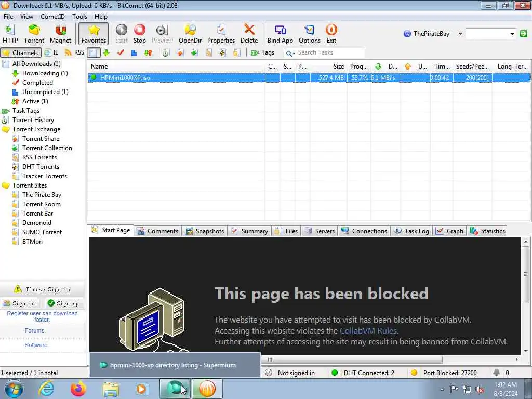
Task: Open the View menu
Action: pos(26,16)
